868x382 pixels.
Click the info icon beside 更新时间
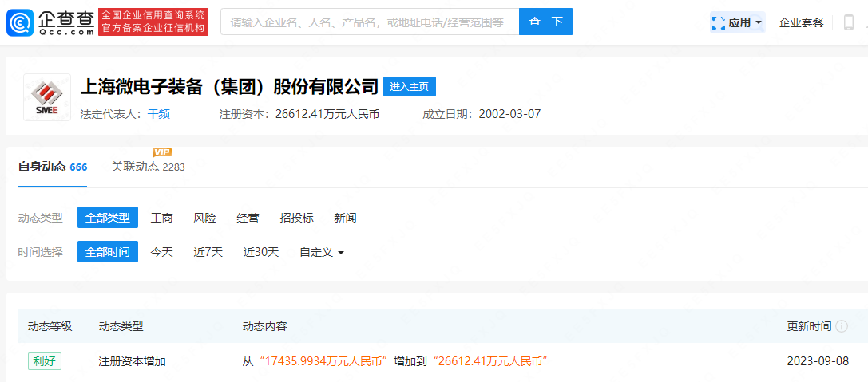[842, 326]
